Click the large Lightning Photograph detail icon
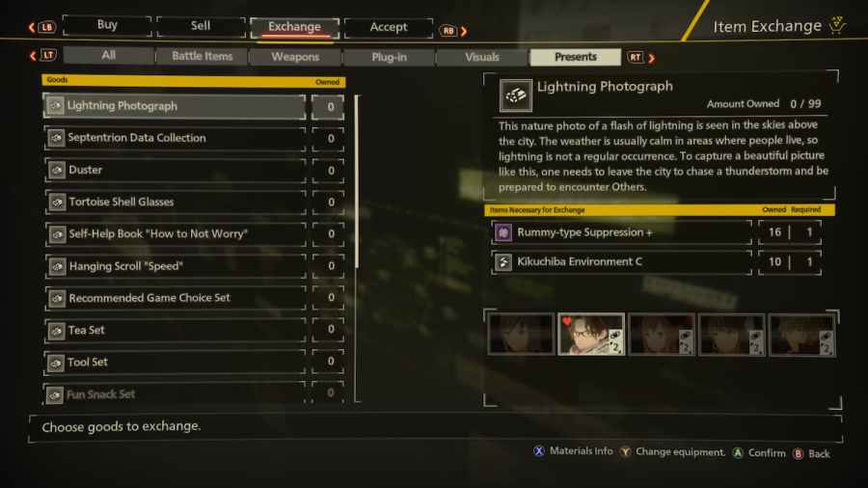This screenshot has height=488, width=868. (515, 95)
